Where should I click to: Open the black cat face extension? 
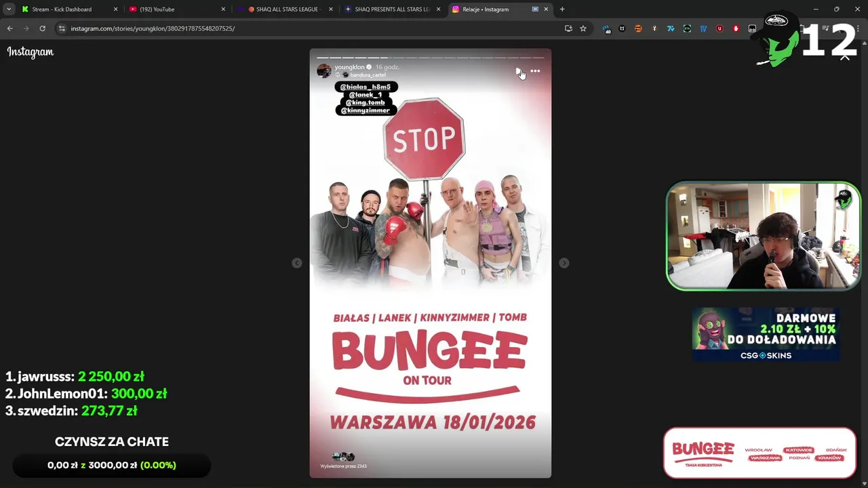622,28
